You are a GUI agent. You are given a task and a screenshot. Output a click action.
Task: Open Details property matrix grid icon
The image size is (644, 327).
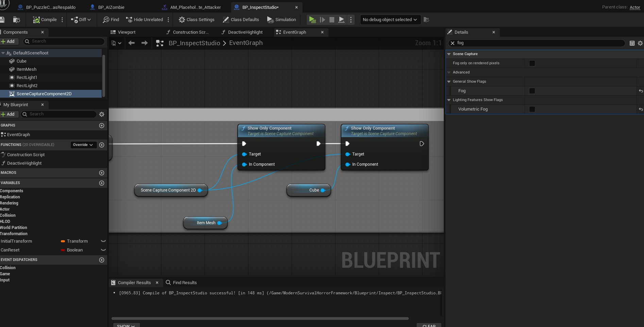point(632,43)
